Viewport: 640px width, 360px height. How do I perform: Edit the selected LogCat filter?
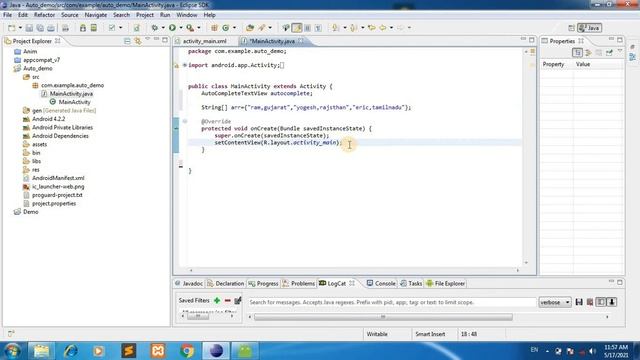pos(238,301)
